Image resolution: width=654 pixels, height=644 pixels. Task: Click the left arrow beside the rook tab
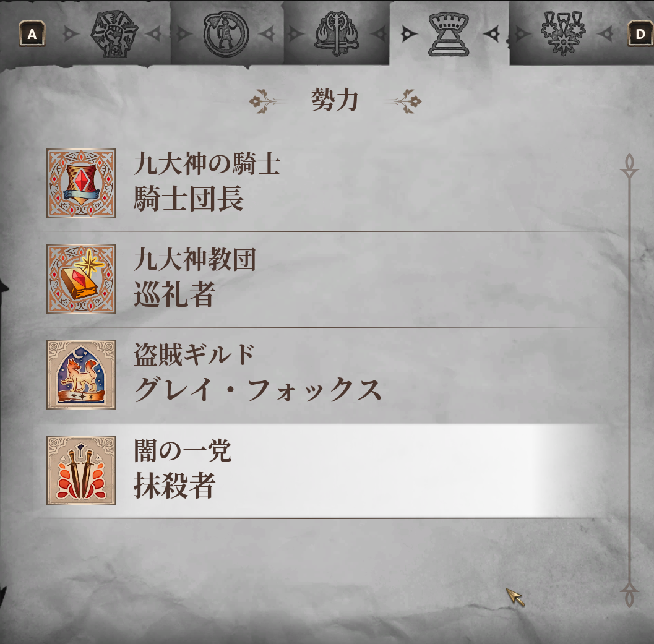coord(409,34)
